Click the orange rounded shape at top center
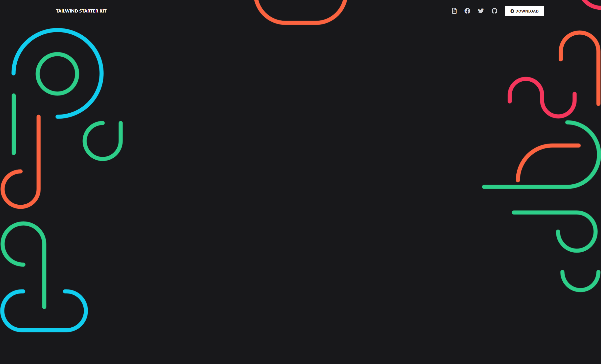Image resolution: width=601 pixels, height=364 pixels. coord(300,12)
